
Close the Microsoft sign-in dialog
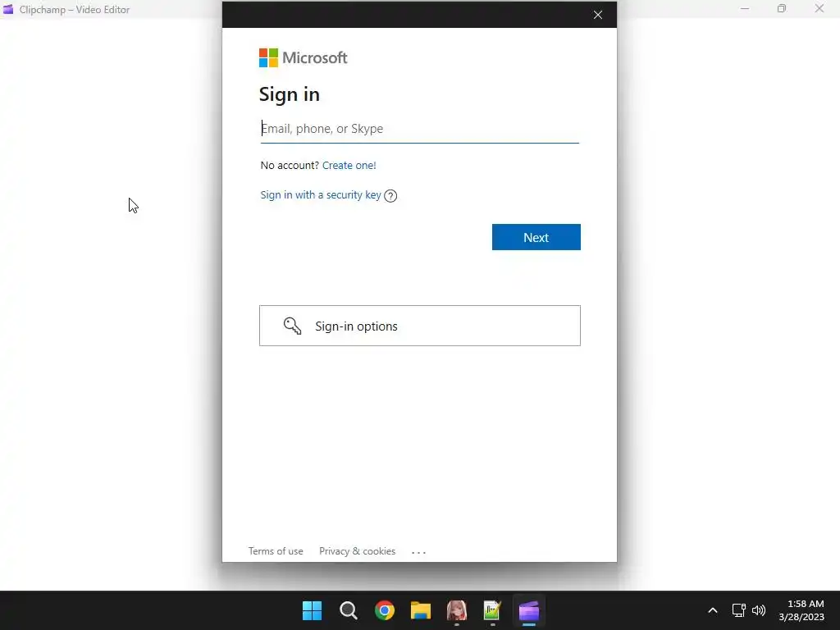click(598, 15)
